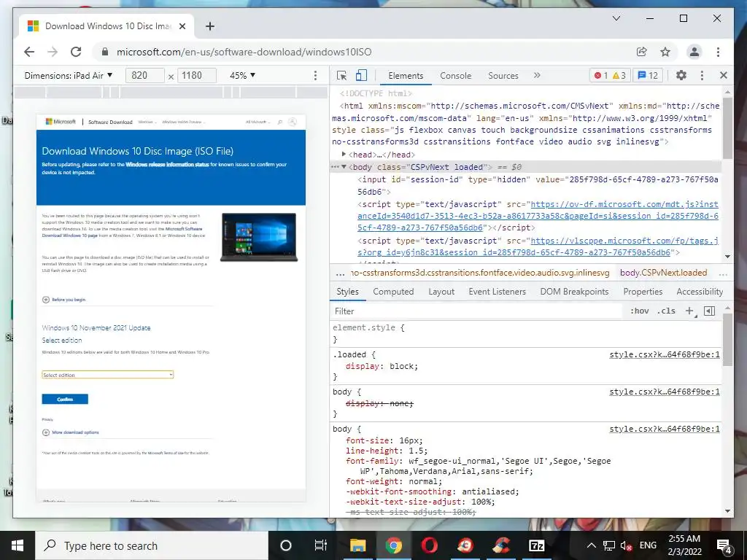Add a new style rule with plus

click(689, 311)
